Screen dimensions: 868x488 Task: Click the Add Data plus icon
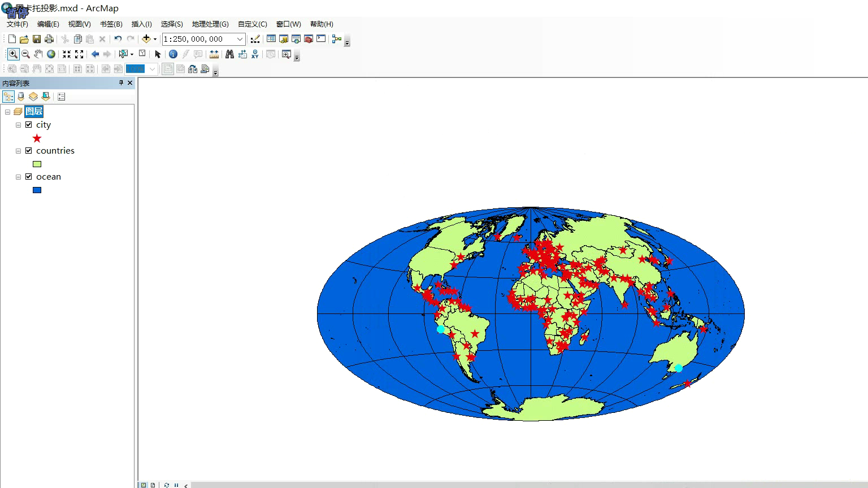(x=146, y=39)
